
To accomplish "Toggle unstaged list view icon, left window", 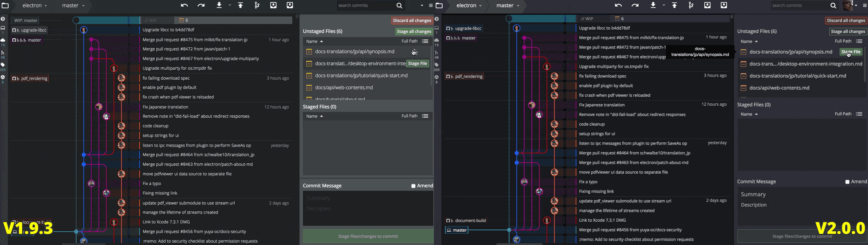I will (x=425, y=41).
